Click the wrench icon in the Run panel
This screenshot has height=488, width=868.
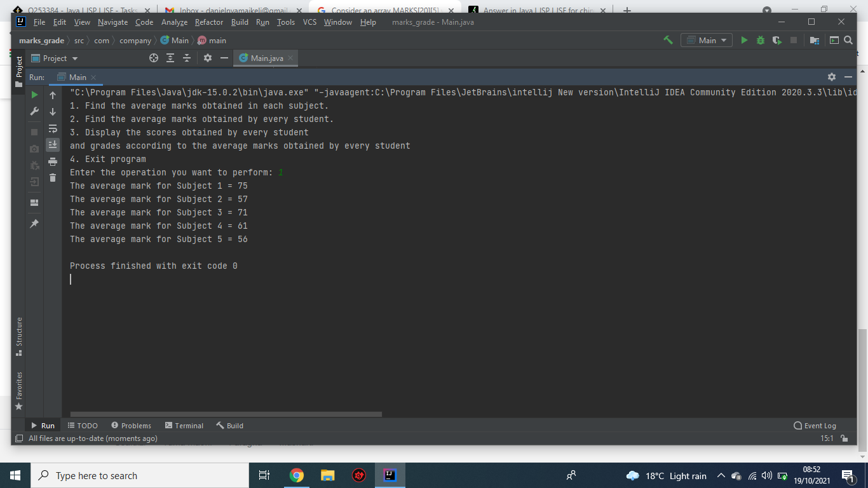(x=34, y=112)
